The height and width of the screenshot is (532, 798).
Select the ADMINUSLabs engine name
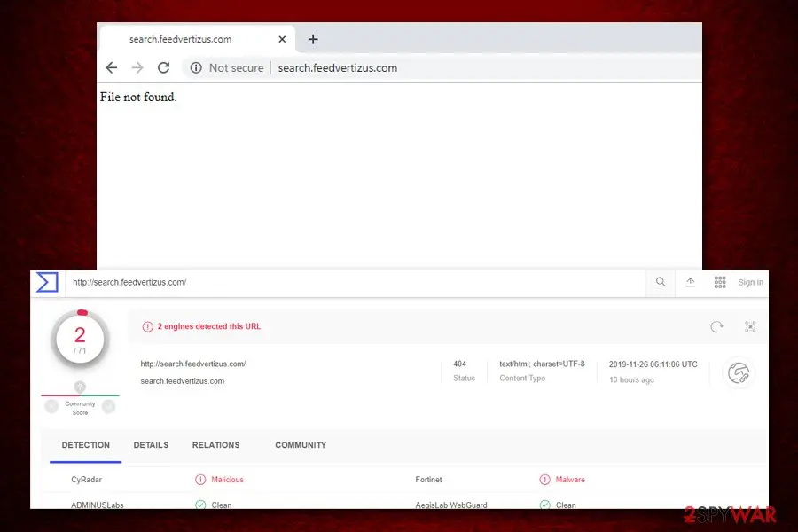pos(98,505)
